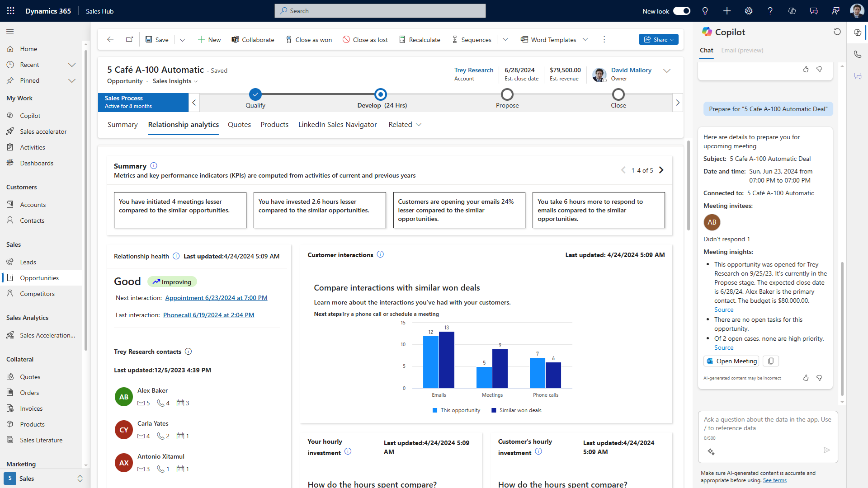Viewport: 868px width, 488px height.
Task: Click Summary info icon
Action: tap(154, 166)
